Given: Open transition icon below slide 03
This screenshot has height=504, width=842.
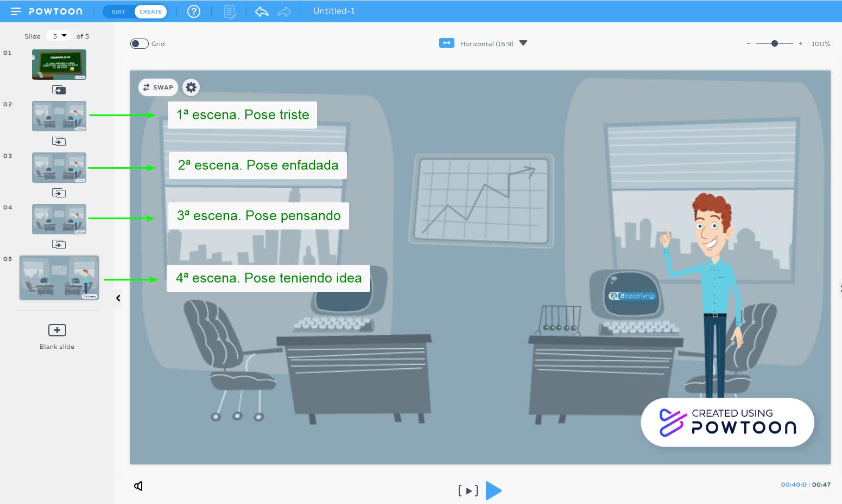Looking at the screenshot, I should click(x=59, y=193).
